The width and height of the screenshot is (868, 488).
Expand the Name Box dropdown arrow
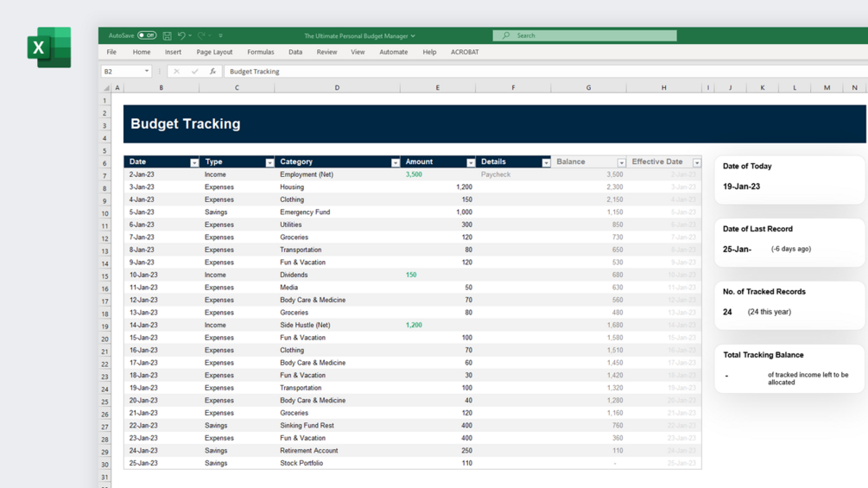tap(147, 72)
